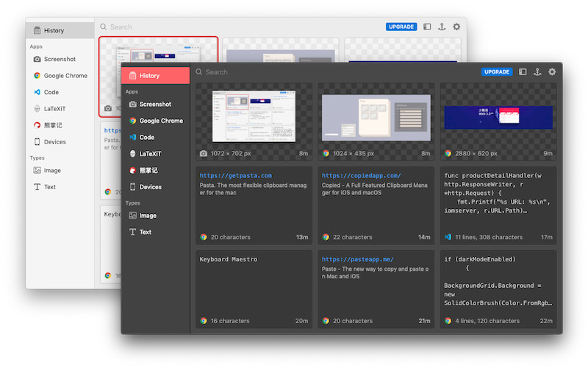Click '4 lines, 120 characters' label
The image size is (588, 368).
click(487, 321)
